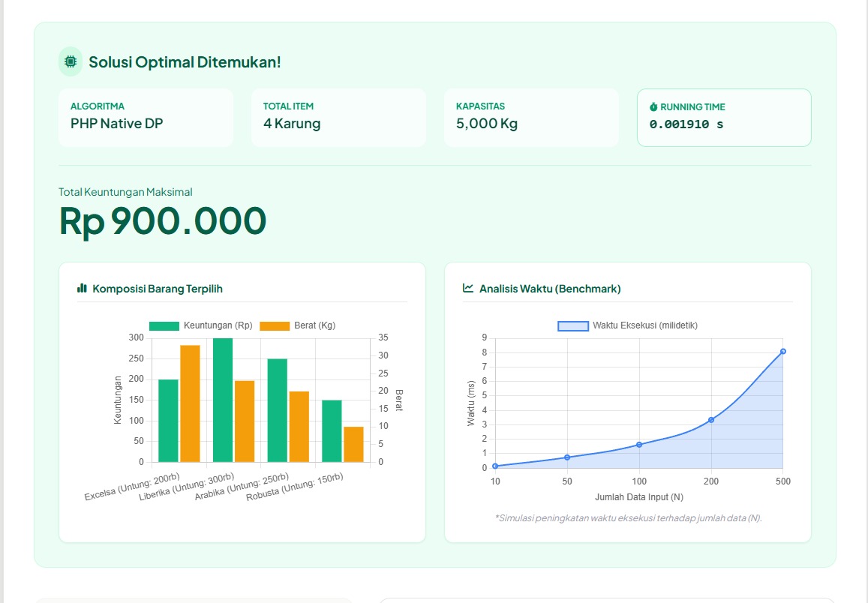Toggle the Keuntungan (Rp) legend item
Screen dimensions: 868x603
click(x=201, y=325)
